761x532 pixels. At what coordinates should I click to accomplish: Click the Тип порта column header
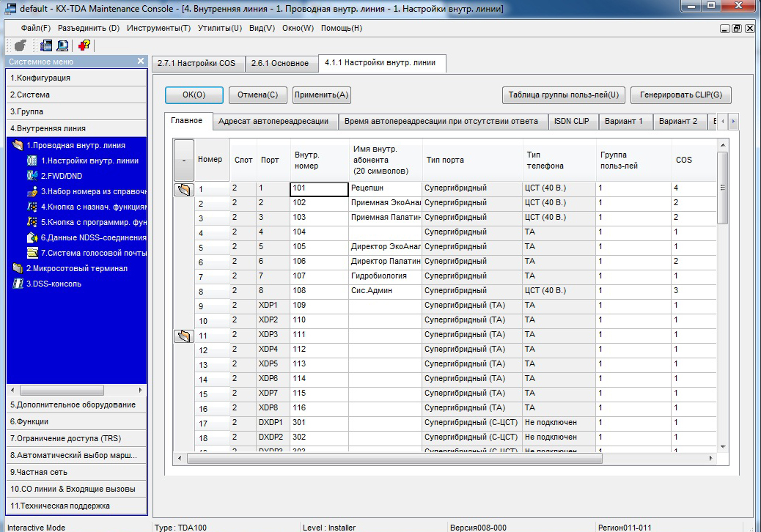pyautogui.click(x=473, y=160)
